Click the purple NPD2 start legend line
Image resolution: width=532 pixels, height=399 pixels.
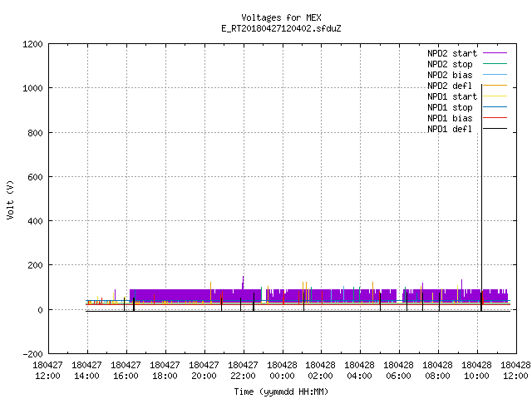click(495, 53)
